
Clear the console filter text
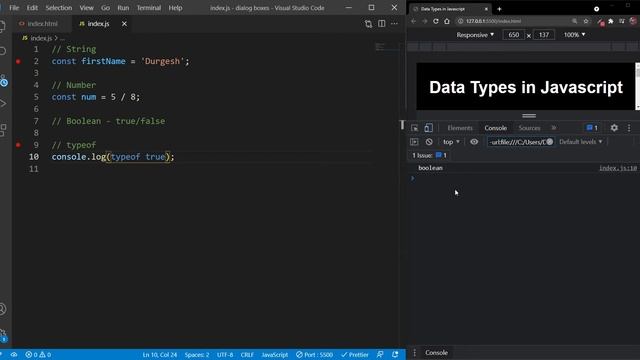click(550, 142)
